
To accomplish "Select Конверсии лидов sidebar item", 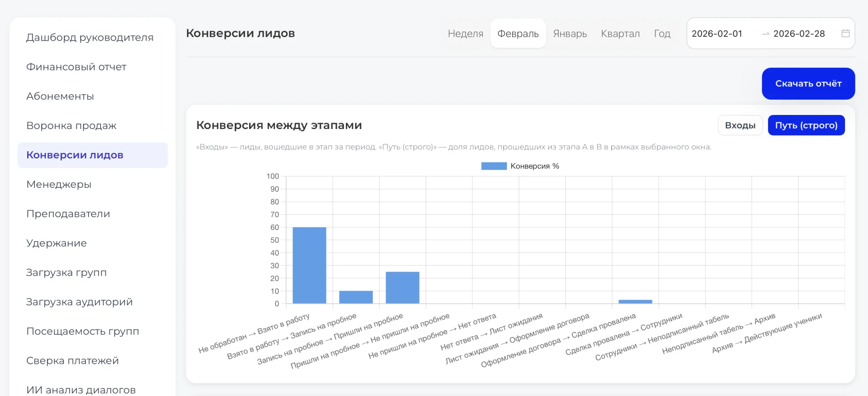I will (x=92, y=155).
